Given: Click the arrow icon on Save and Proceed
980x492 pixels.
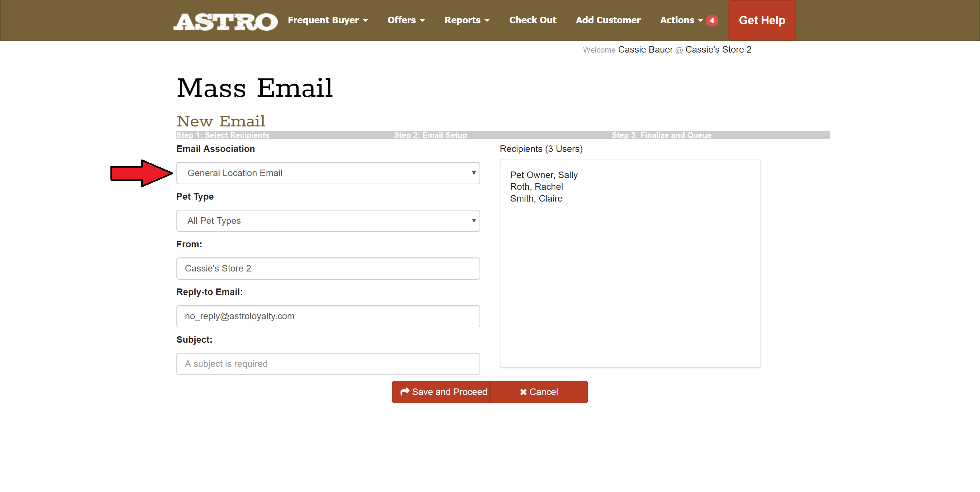Looking at the screenshot, I should tap(405, 392).
